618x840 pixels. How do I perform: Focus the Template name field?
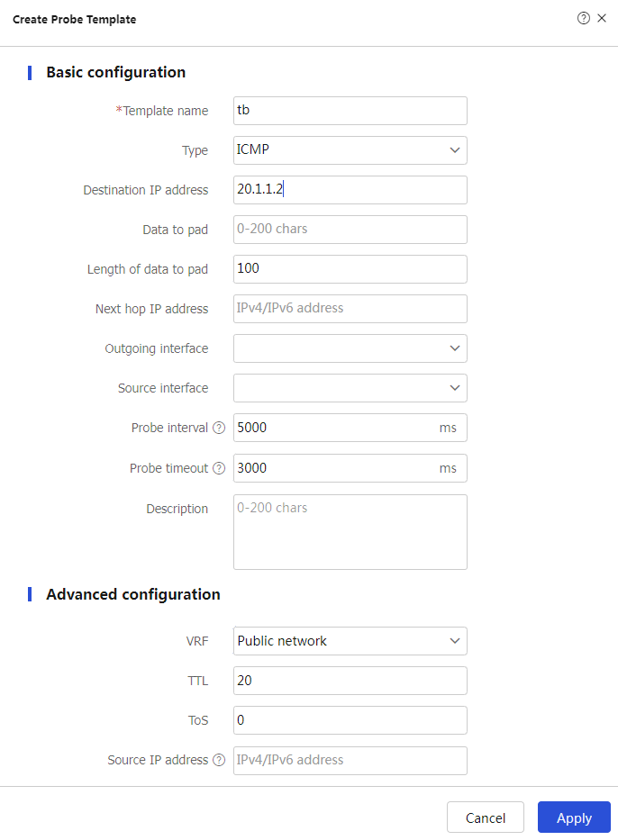point(350,111)
